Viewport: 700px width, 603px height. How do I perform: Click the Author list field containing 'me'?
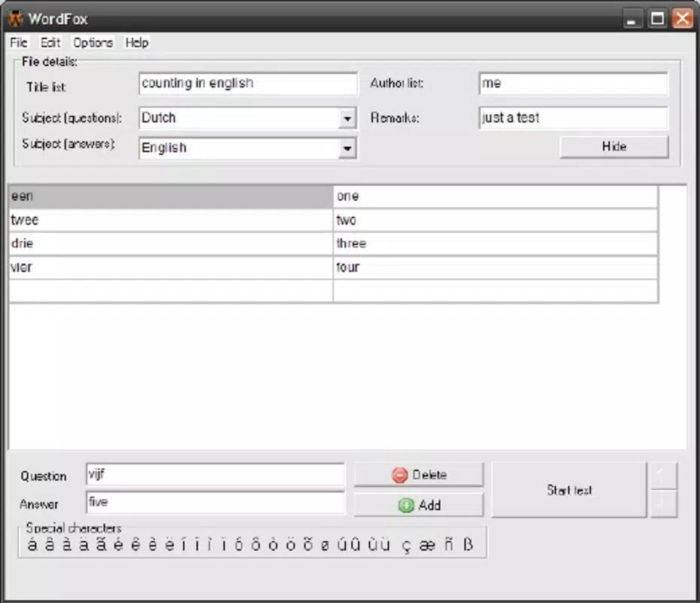(x=573, y=84)
